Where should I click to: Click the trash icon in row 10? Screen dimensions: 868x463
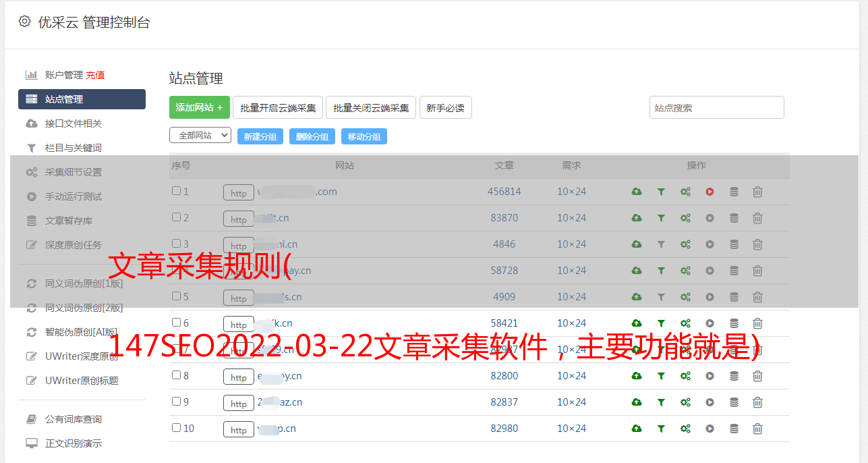tap(757, 429)
